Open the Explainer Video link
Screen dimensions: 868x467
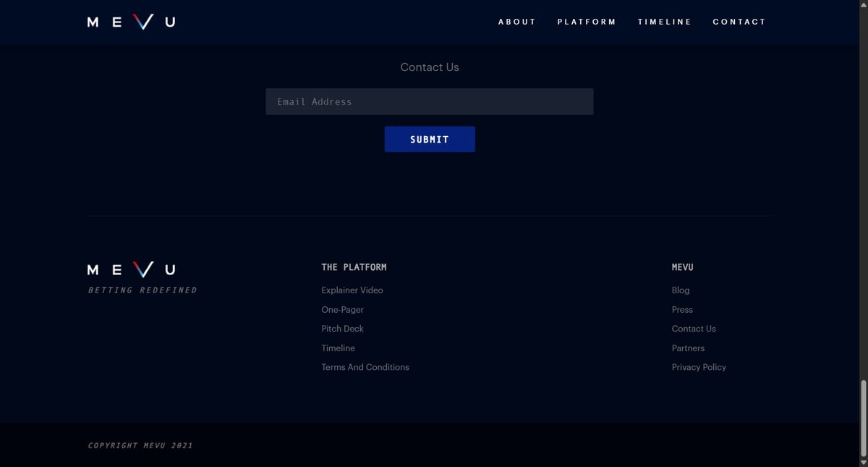[x=352, y=290]
